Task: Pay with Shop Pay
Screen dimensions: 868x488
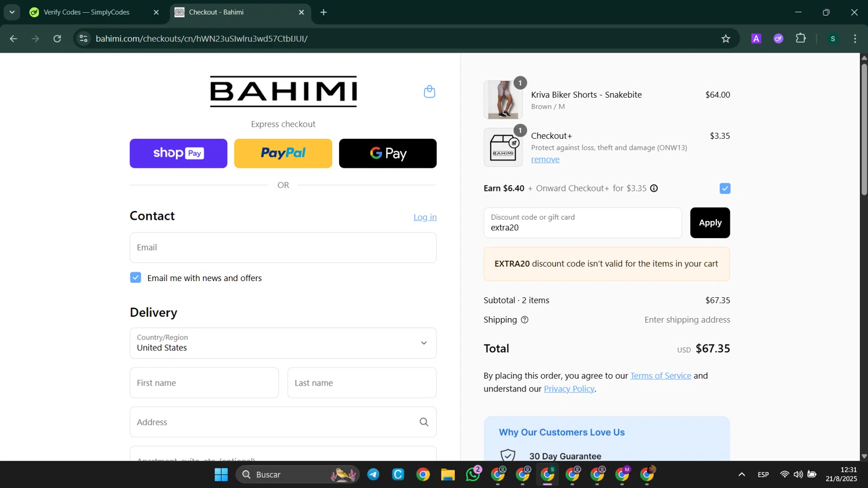Action: [x=178, y=153]
